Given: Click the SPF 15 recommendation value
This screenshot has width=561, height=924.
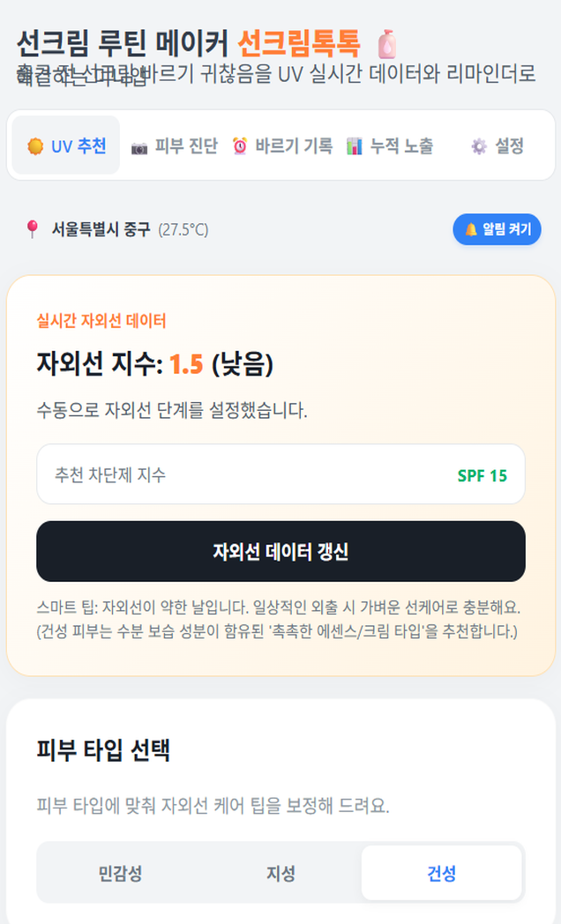Looking at the screenshot, I should click(x=482, y=475).
